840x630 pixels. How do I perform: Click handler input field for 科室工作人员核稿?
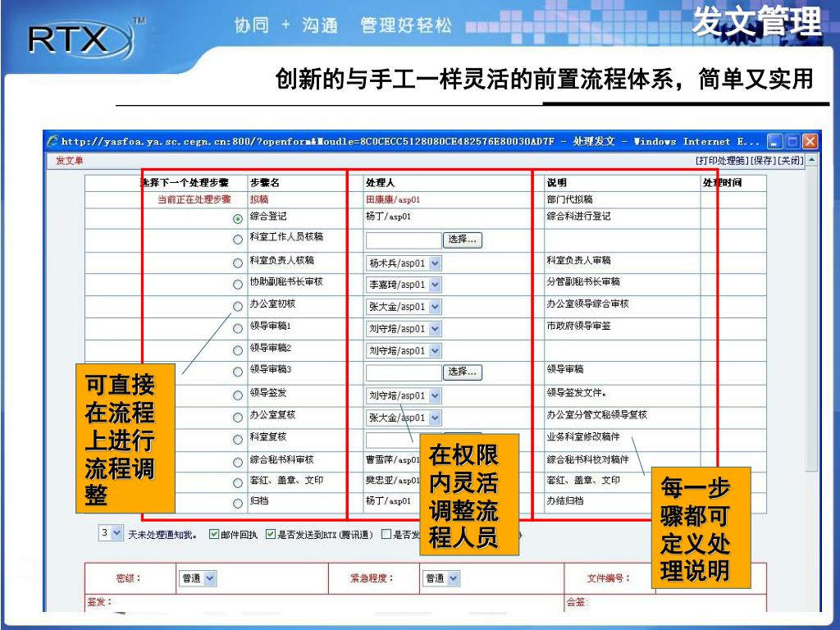coord(404,240)
